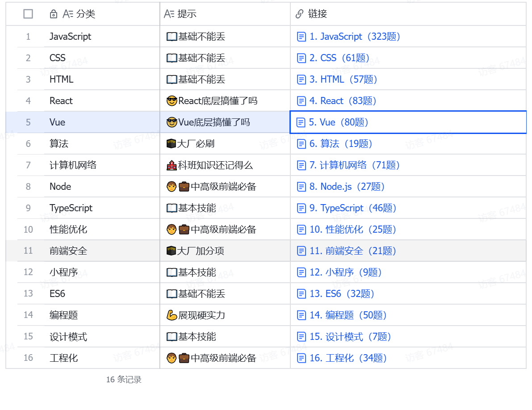Select the 计算机网络 category cell

point(102,165)
